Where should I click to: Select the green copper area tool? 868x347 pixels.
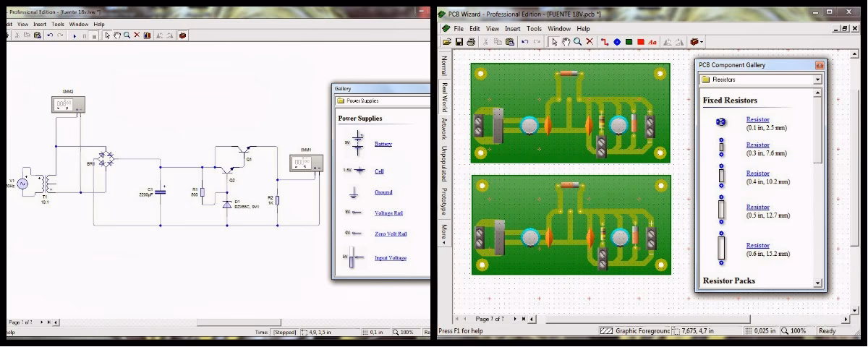629,42
